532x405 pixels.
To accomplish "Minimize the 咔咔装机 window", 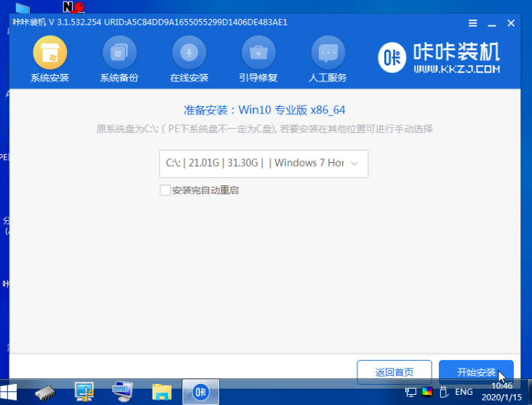I will point(492,24).
